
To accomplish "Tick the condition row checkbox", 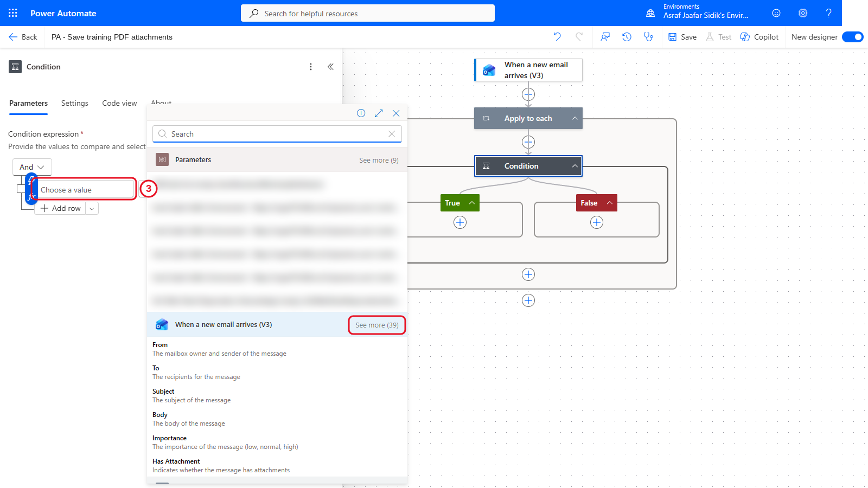I will pyautogui.click(x=21, y=189).
